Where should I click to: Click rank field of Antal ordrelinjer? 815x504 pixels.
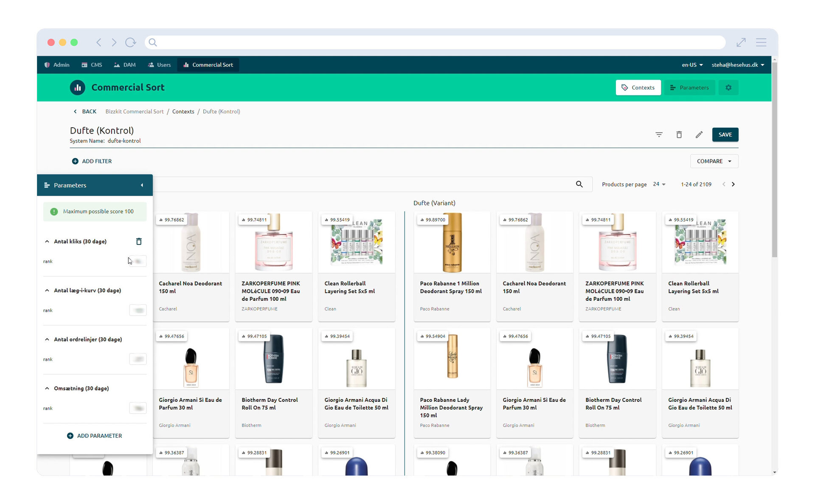point(138,359)
